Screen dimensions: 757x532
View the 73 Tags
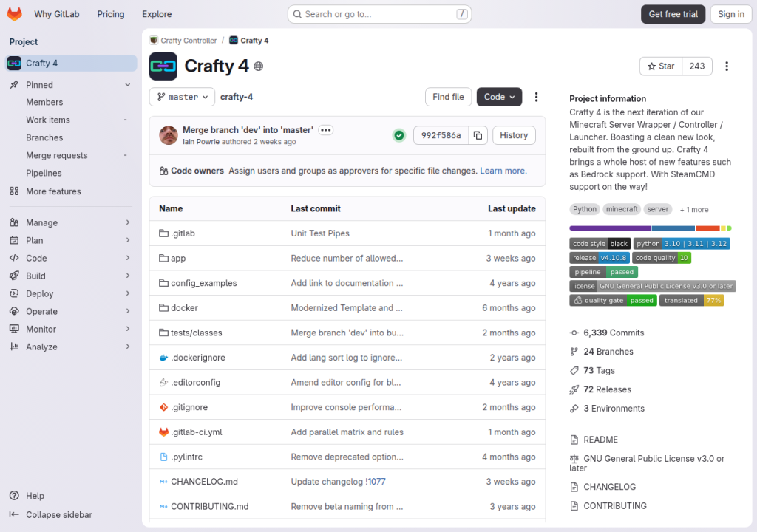pos(599,371)
